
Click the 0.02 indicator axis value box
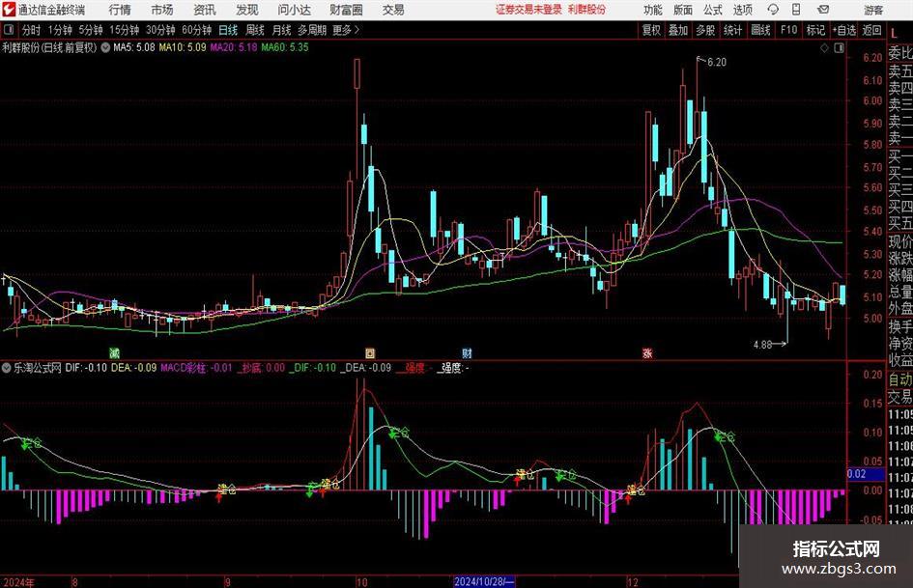[865, 474]
